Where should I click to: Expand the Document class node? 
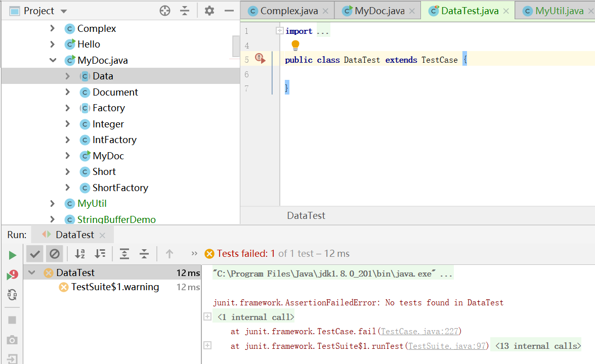(68, 92)
